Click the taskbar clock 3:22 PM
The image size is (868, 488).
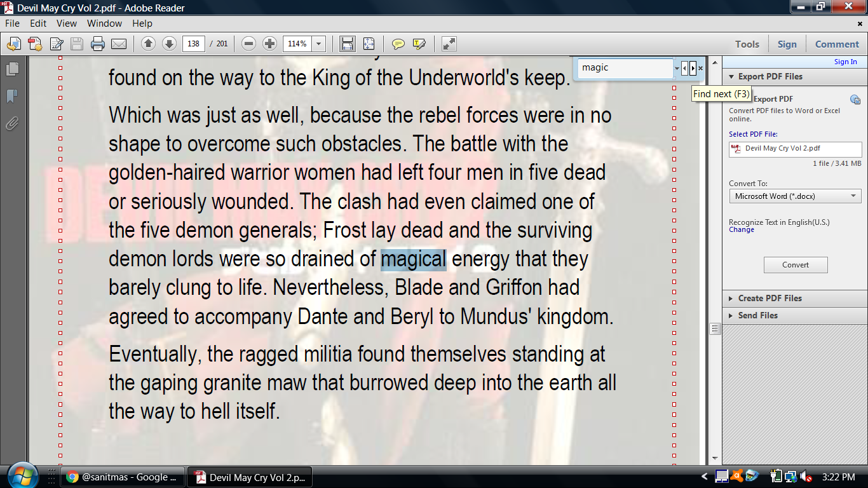tap(839, 477)
